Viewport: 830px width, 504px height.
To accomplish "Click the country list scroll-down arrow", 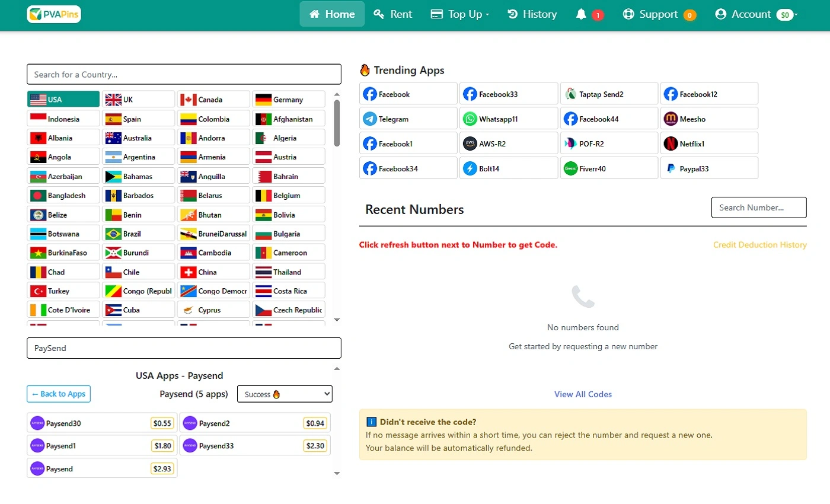I will point(337,320).
